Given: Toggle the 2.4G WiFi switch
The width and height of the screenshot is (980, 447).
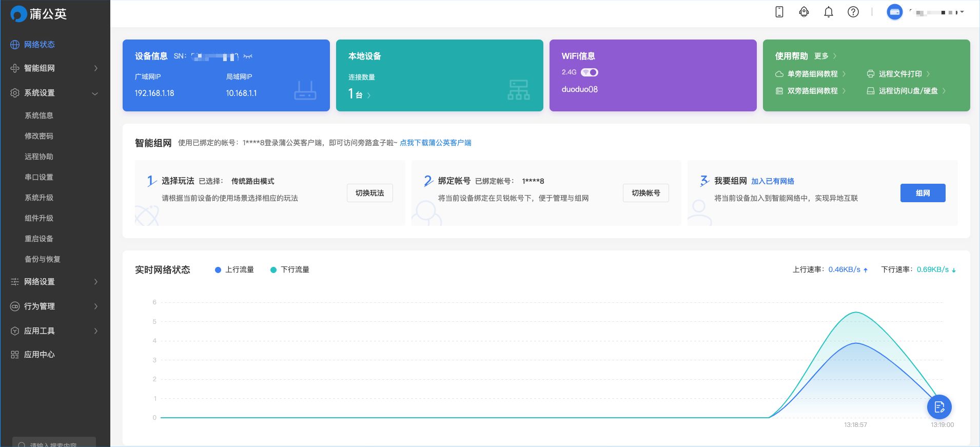Looking at the screenshot, I should [590, 72].
